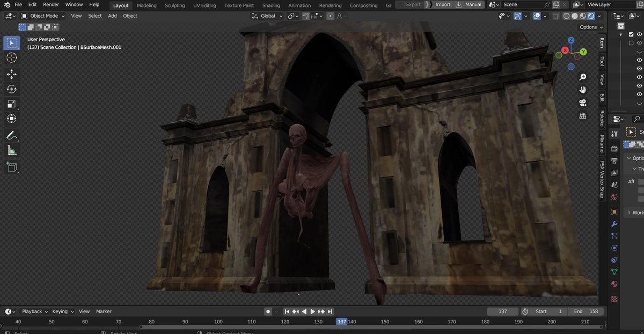Open the Render properties tab icon

click(614, 149)
